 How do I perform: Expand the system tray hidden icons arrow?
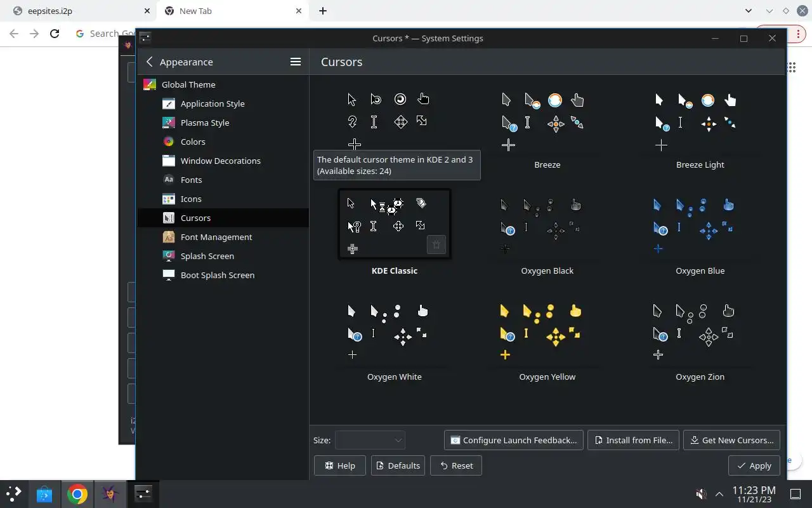pos(719,494)
